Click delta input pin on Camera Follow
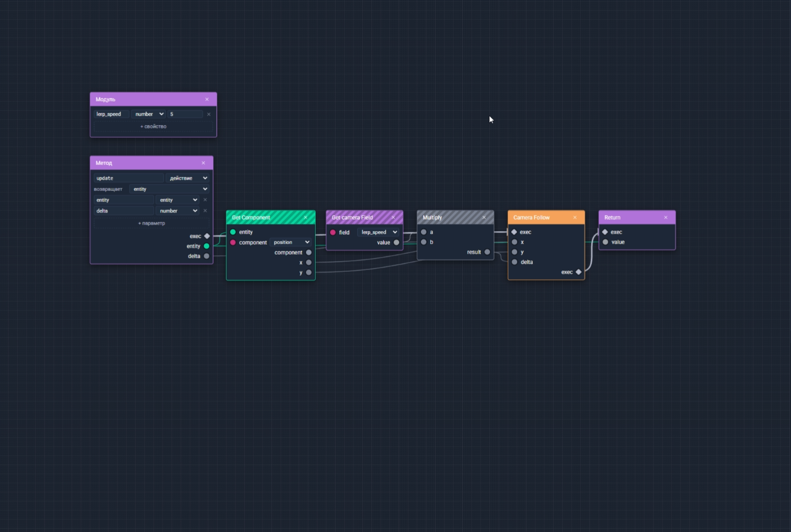The height and width of the screenshot is (532, 791). coord(515,262)
